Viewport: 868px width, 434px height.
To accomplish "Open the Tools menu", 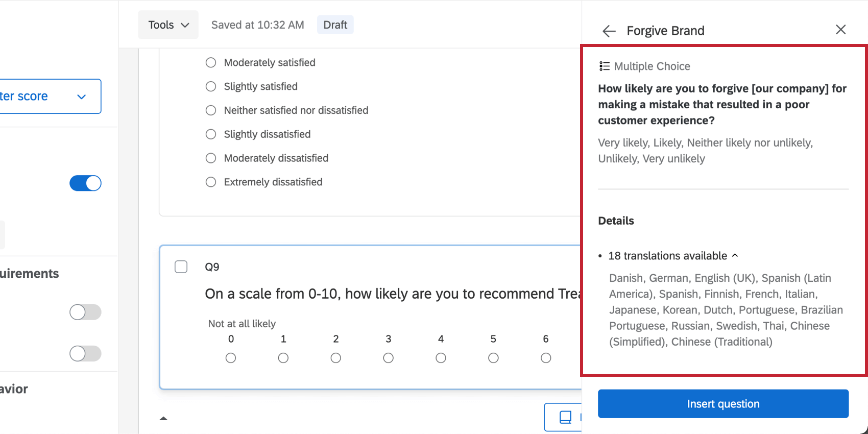I will tap(167, 24).
